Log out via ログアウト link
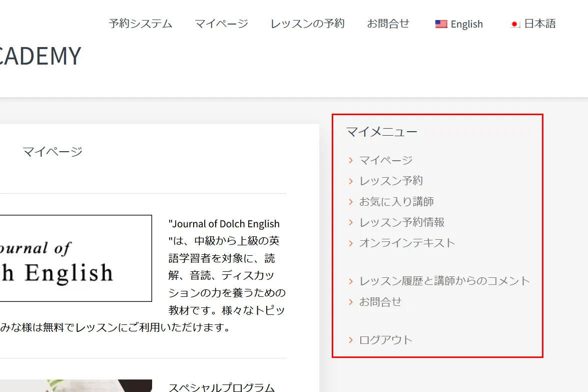588x392 pixels. [386, 340]
